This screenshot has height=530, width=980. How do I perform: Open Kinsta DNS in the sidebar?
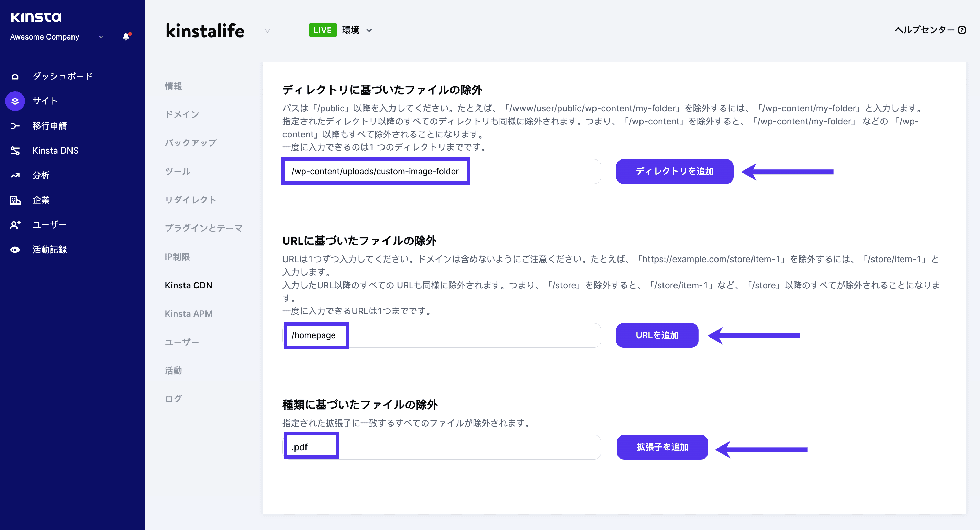(x=56, y=150)
